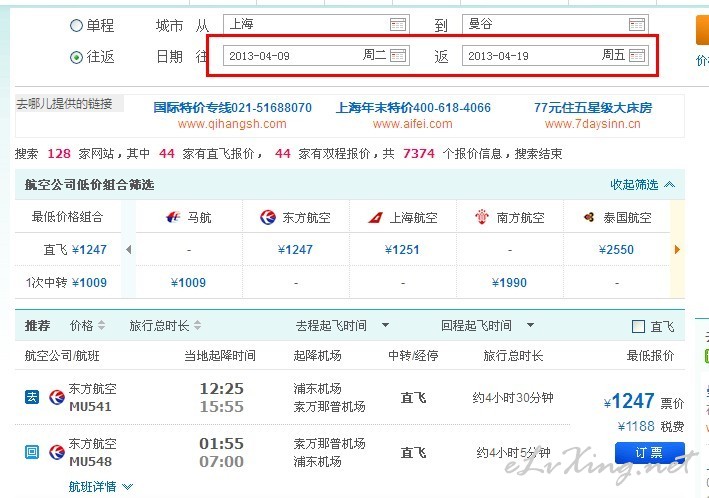
Task: Choose 泰国航空 direct price ¥2550
Action: pos(616,250)
